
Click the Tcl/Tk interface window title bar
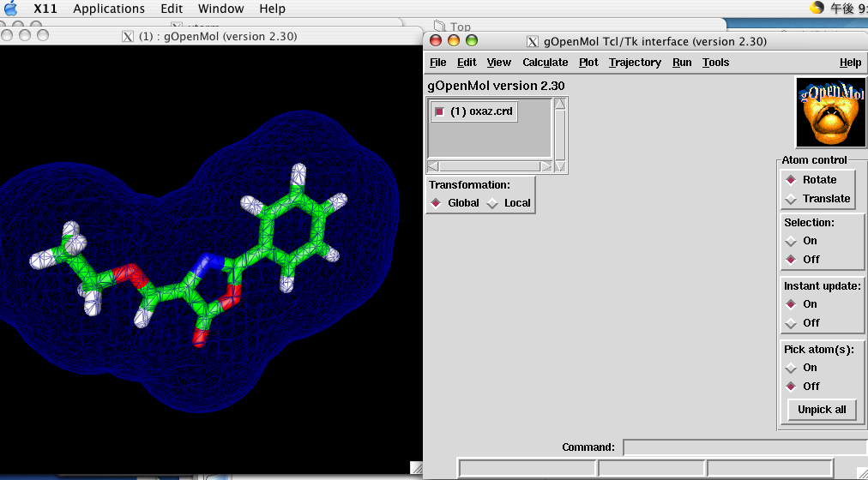646,41
